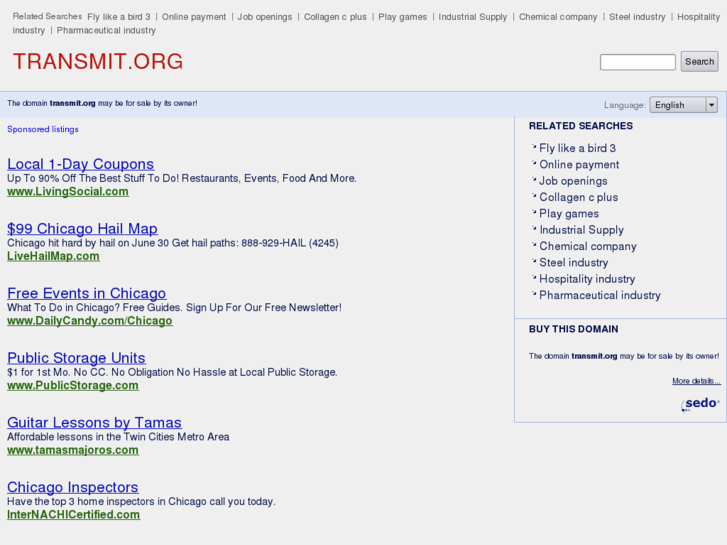Click Collagen c plus in top bar
This screenshot has height=545, width=727.
(x=335, y=17)
